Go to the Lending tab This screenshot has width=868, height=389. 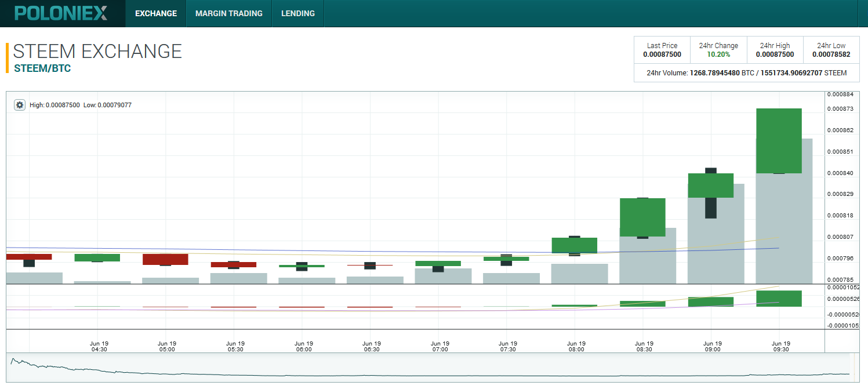(298, 13)
